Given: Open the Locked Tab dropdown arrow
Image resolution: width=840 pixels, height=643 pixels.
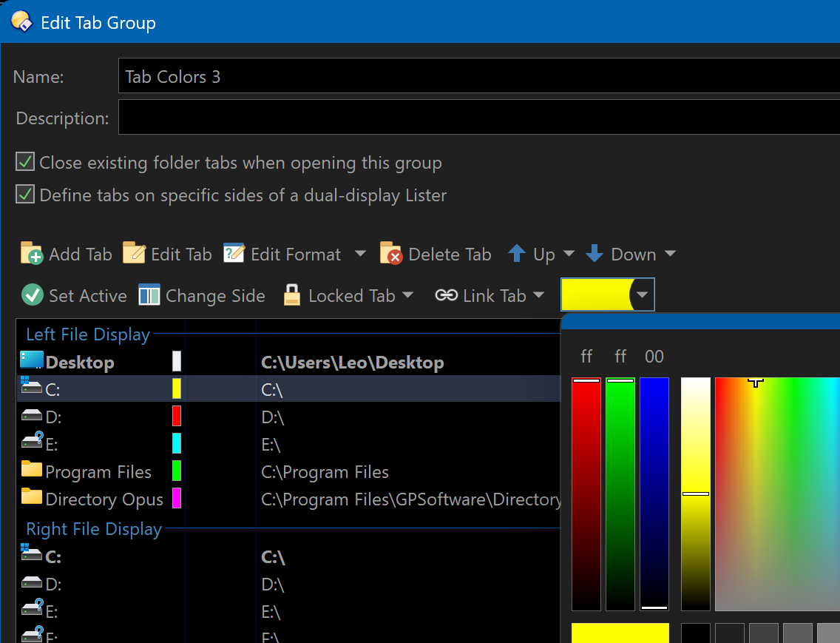Looking at the screenshot, I should (x=407, y=295).
